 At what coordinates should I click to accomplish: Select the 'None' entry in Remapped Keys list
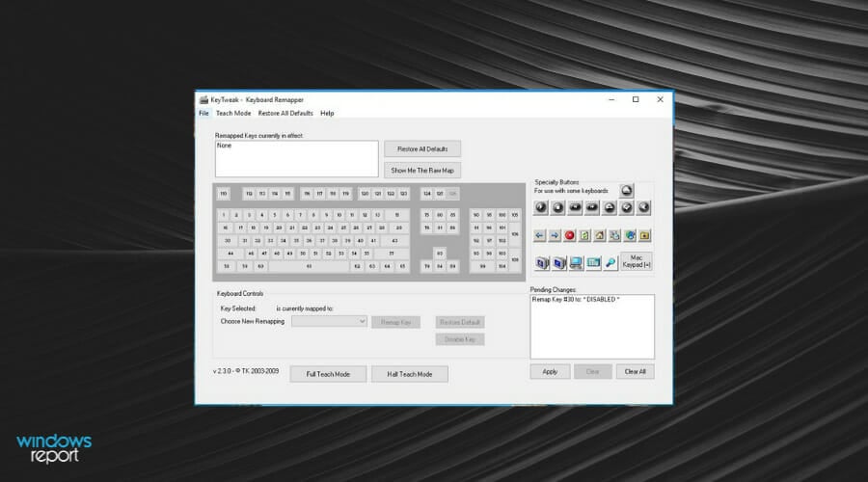[224, 146]
